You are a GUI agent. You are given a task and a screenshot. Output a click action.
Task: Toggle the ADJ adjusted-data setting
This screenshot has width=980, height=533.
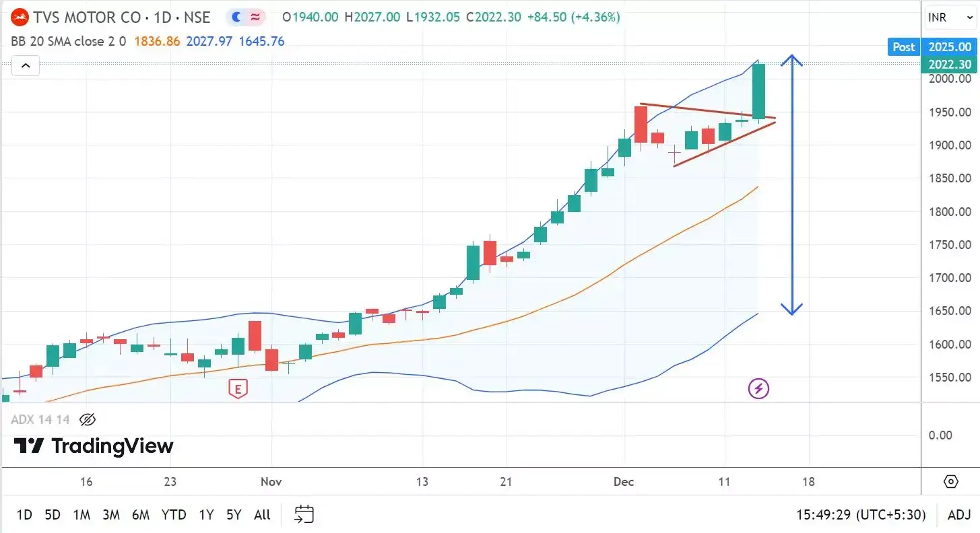(958, 514)
